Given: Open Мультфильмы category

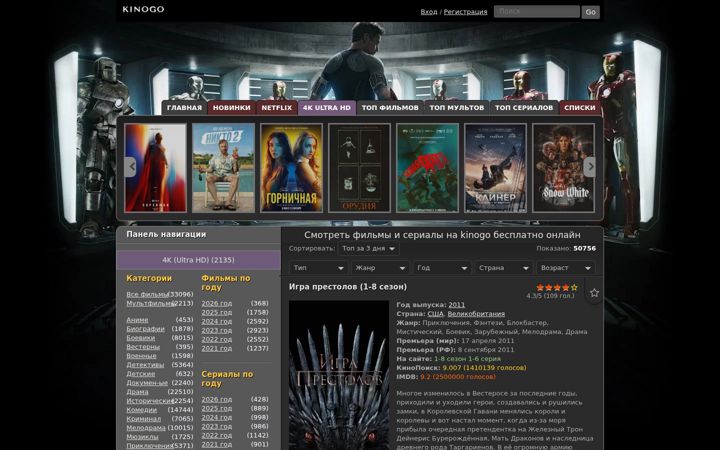Looking at the screenshot, I should click(150, 304).
